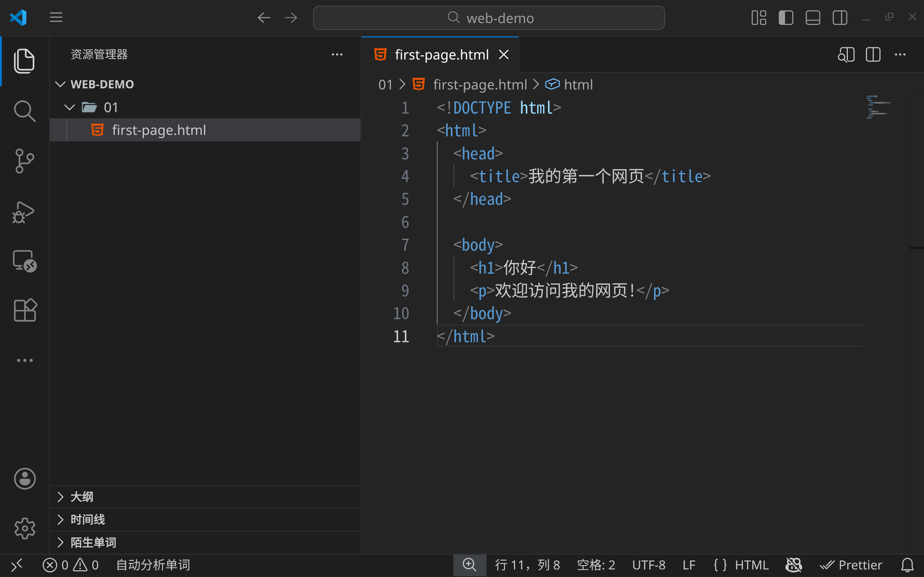
Task: Select the first-page.html editor tab
Action: coord(441,54)
